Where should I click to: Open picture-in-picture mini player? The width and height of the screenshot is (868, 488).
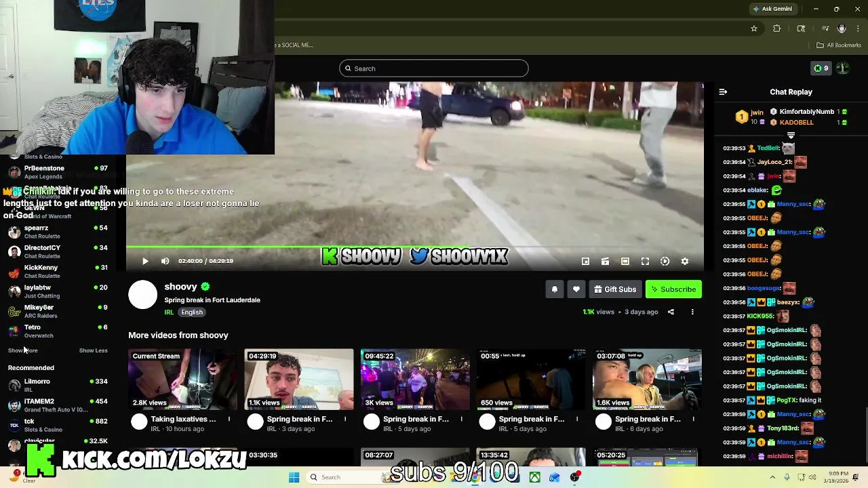585,261
